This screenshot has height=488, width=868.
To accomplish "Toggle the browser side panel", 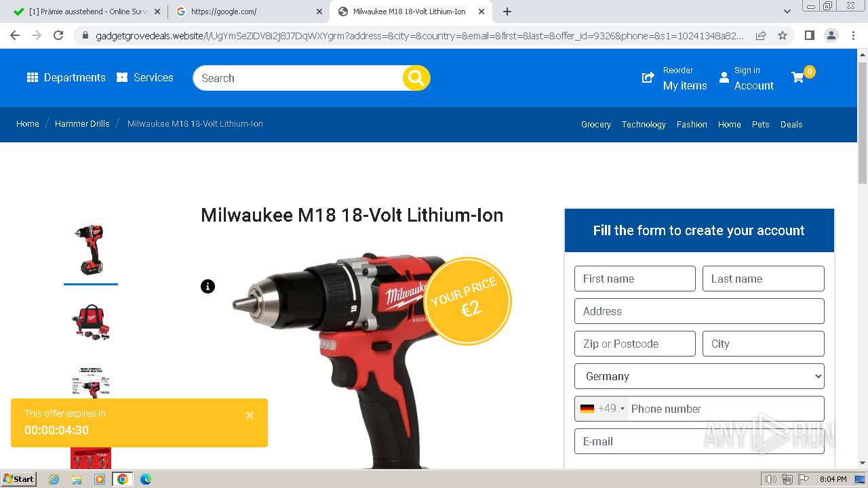I will pyautogui.click(x=809, y=35).
